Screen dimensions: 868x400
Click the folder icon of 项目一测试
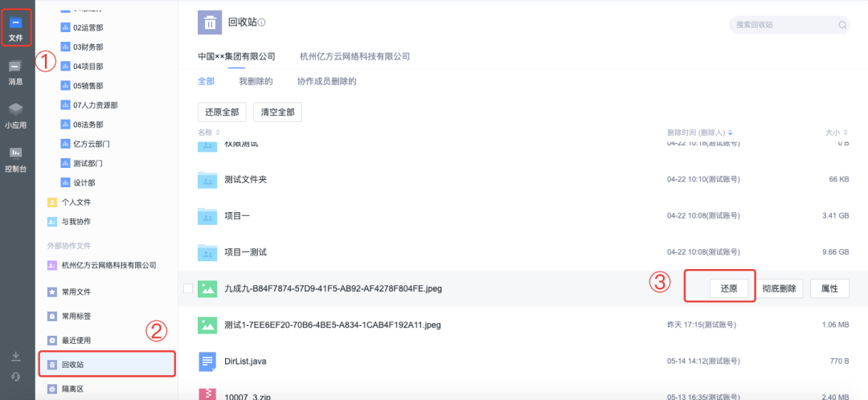tap(207, 252)
